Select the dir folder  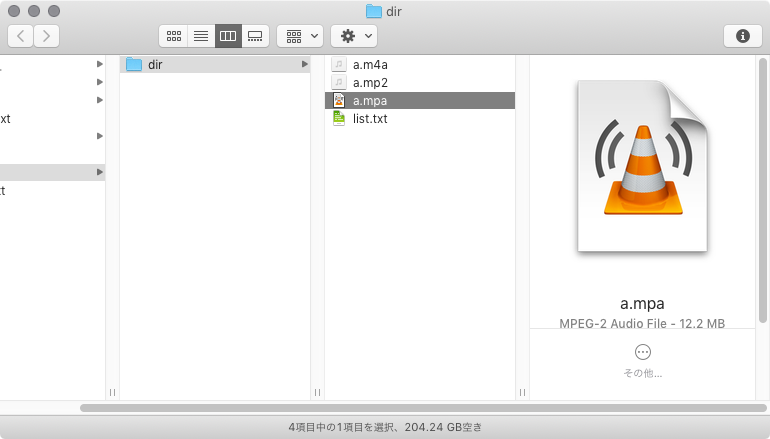click(154, 65)
